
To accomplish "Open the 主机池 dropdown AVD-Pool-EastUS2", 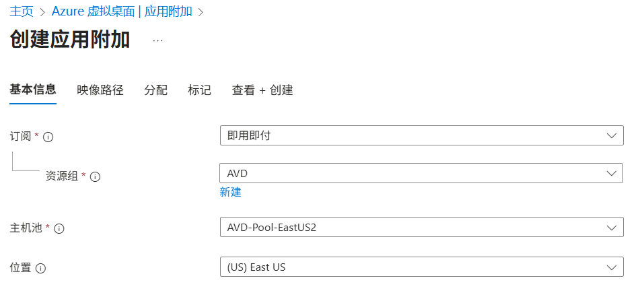I will [x=421, y=227].
